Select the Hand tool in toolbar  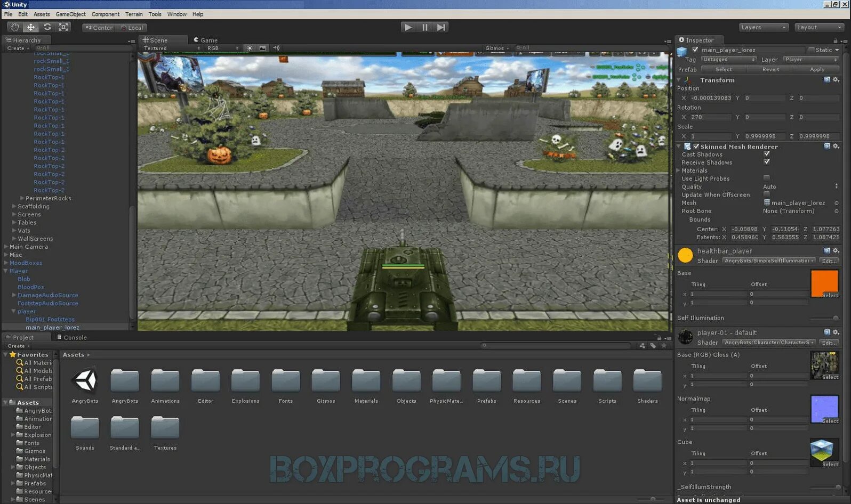(14, 27)
